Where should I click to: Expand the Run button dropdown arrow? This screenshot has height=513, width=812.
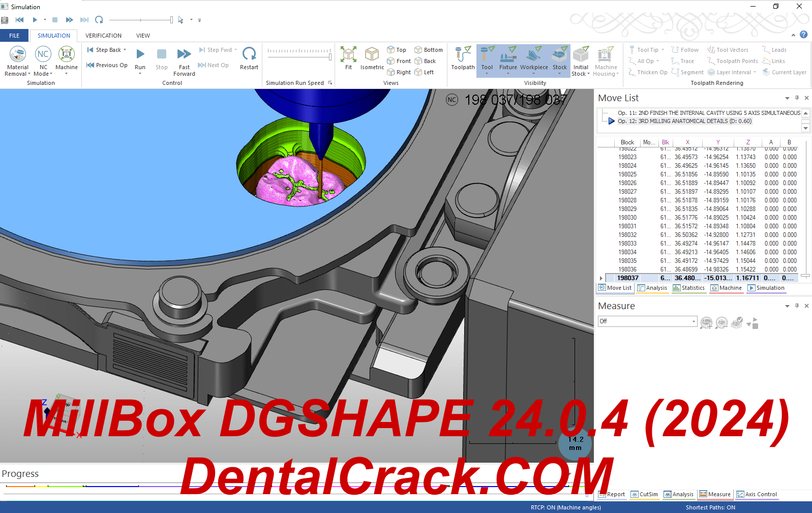[x=140, y=74]
